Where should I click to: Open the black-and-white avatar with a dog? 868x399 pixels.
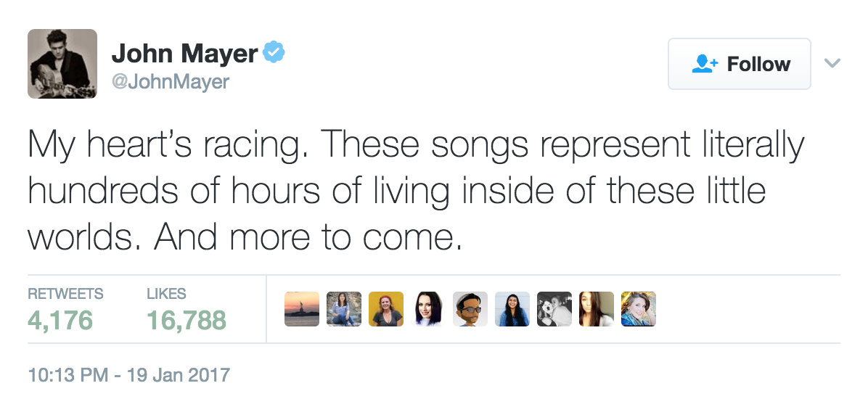[554, 309]
